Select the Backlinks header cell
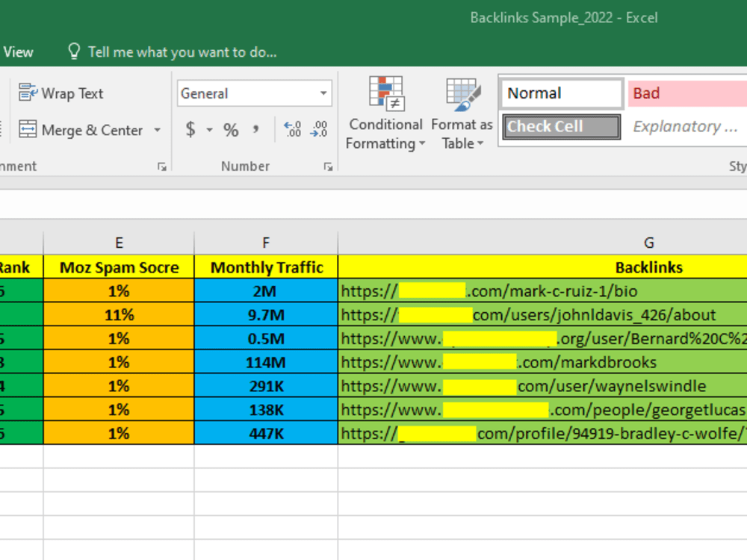Viewport: 747px width, 560px height. click(x=542, y=267)
